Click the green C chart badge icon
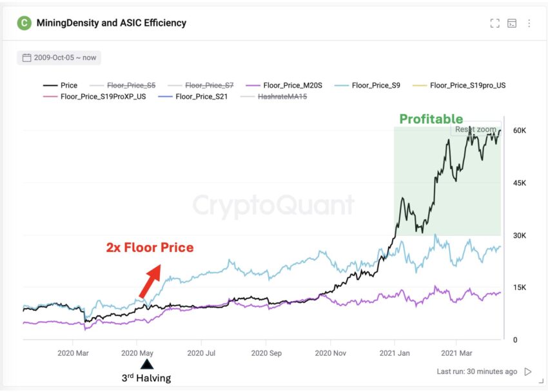 pyautogui.click(x=24, y=23)
